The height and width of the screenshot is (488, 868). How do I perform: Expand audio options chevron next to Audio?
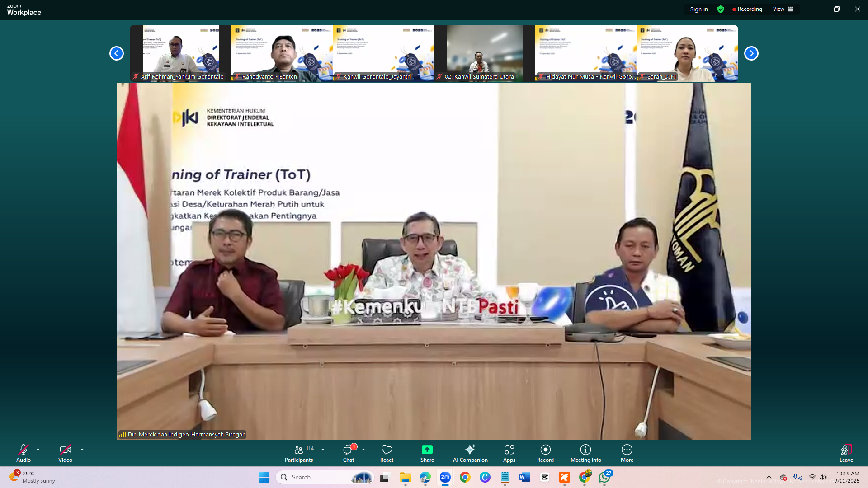pos(38,450)
